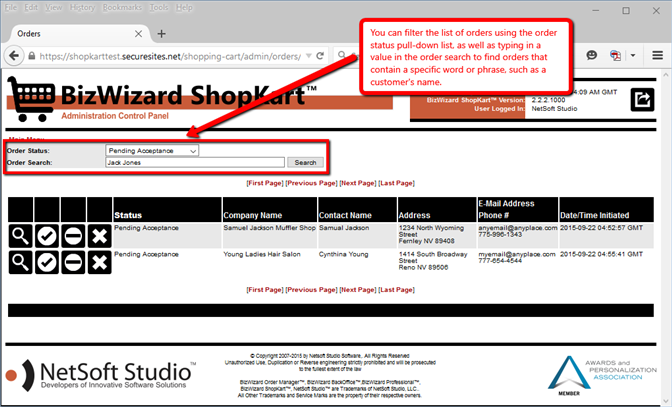Click the E-Mail Address column header
672x407 pixels.
tap(506, 204)
